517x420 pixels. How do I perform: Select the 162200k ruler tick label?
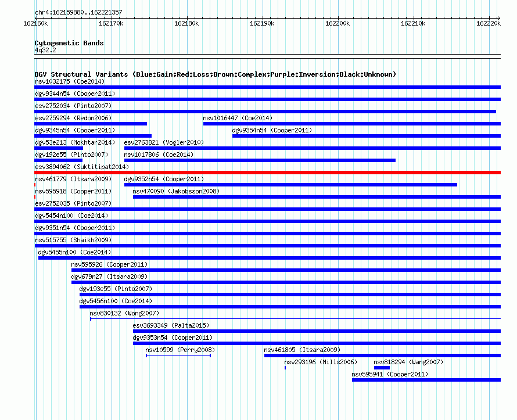(x=338, y=23)
